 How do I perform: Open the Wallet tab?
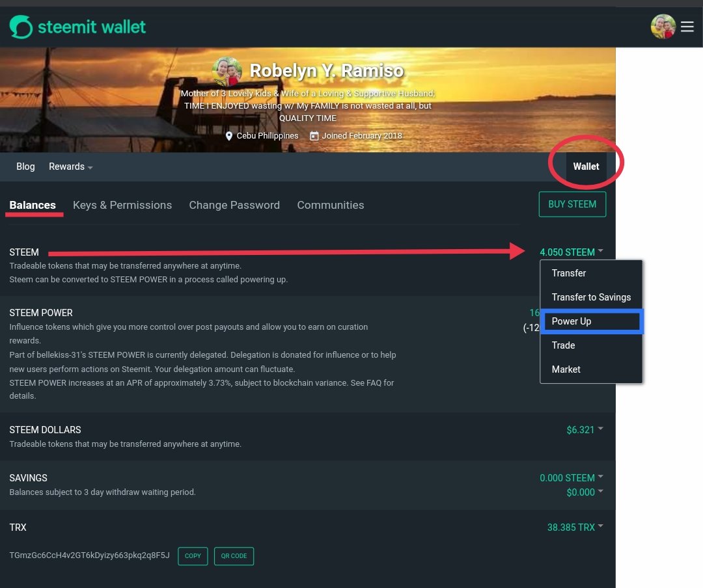tap(586, 167)
